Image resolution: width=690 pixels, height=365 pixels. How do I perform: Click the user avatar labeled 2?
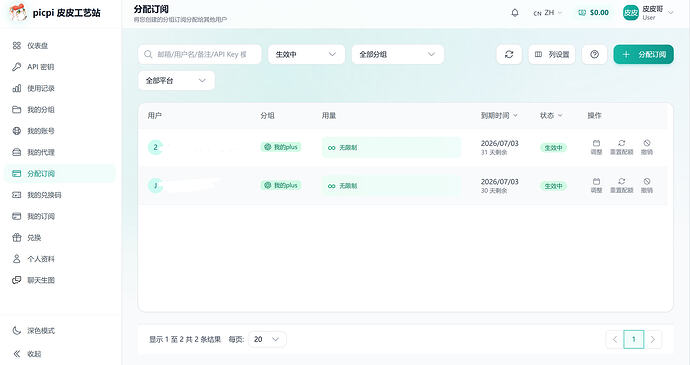(x=155, y=147)
